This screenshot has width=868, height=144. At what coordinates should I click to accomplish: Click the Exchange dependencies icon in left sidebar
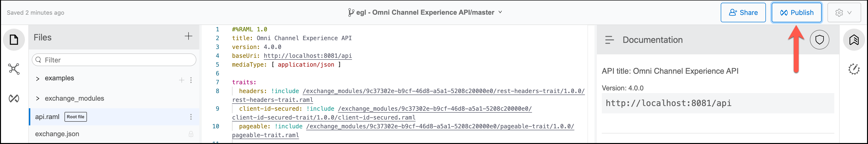pyautogui.click(x=14, y=98)
